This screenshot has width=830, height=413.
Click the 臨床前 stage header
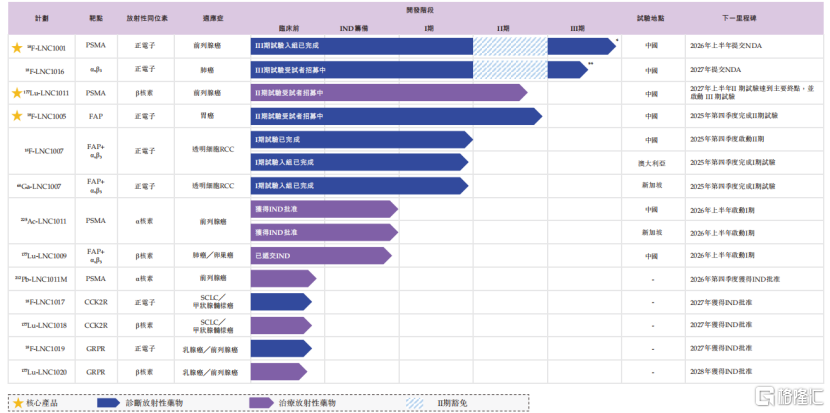click(x=288, y=28)
